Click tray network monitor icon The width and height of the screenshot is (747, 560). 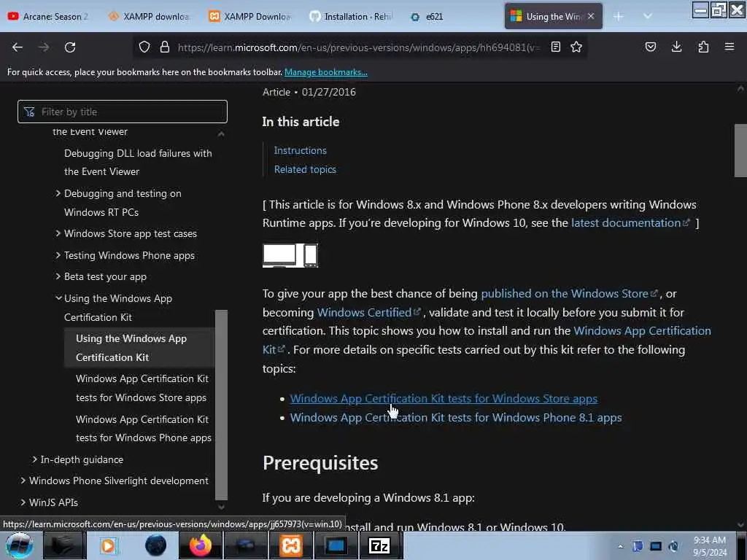(x=656, y=546)
